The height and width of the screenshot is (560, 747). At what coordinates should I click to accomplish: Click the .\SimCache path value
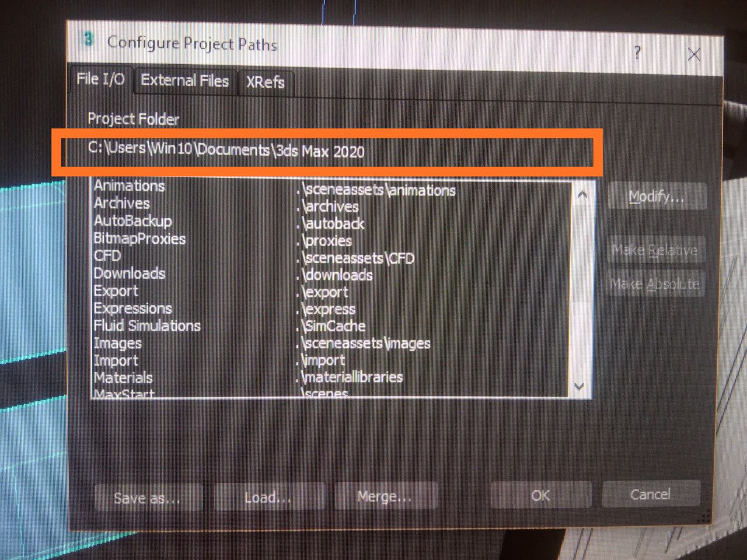[x=331, y=325]
